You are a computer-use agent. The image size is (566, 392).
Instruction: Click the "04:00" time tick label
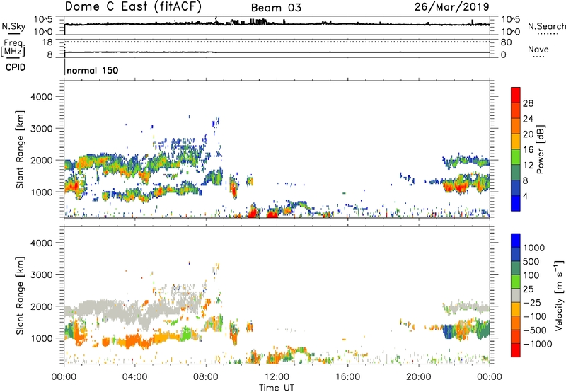(134, 377)
